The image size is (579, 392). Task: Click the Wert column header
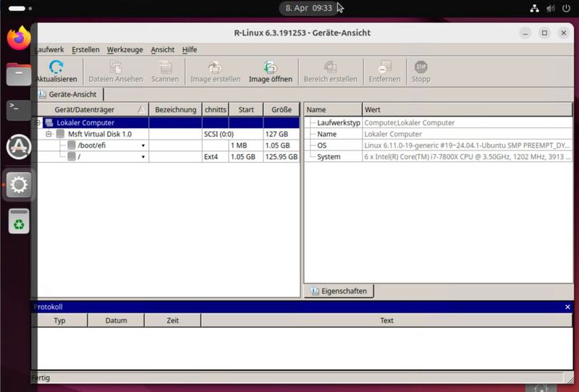468,110
